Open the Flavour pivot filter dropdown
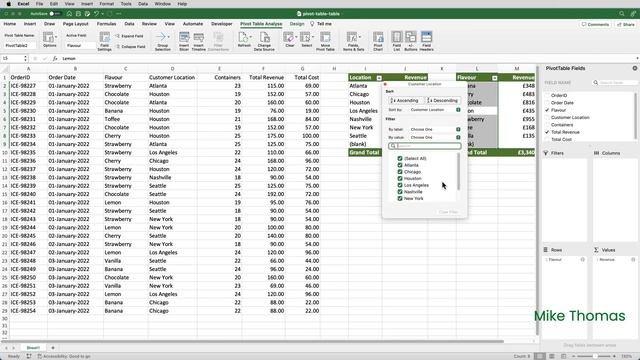The width and height of the screenshot is (640, 360). [494, 78]
